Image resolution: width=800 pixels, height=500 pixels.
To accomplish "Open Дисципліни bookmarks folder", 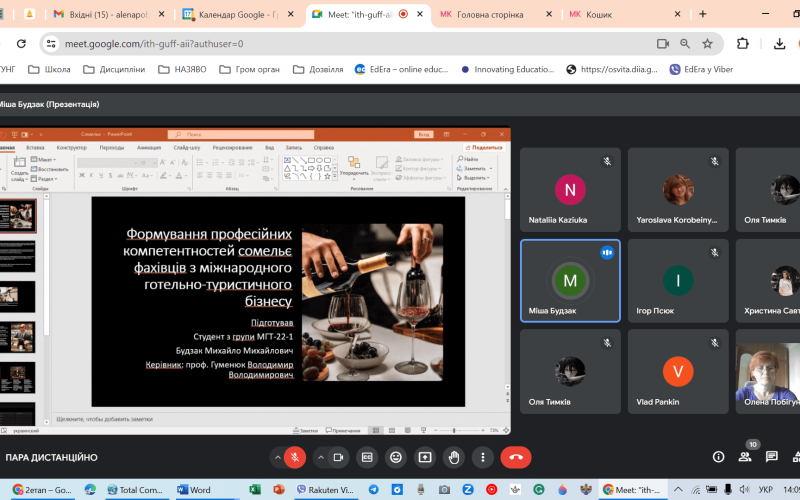I will 114,69.
